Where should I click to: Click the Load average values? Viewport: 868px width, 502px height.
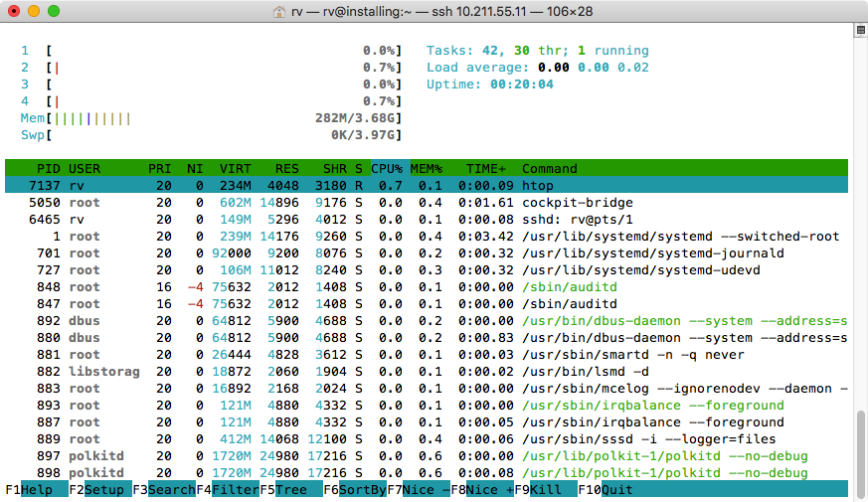[593, 68]
